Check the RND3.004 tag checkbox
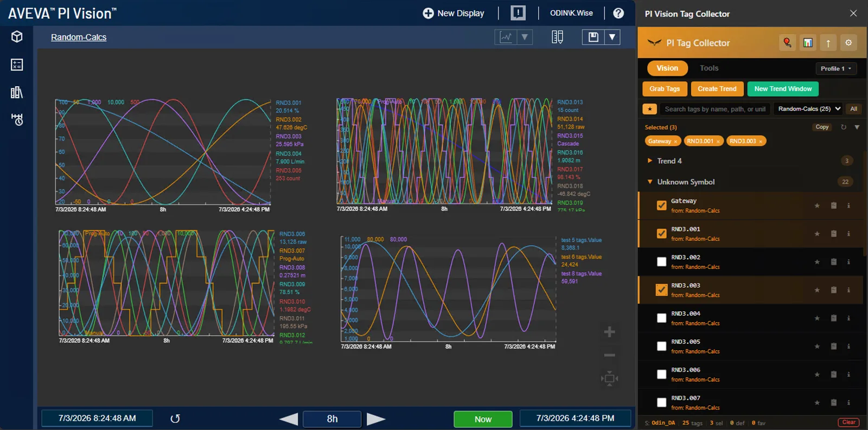The image size is (868, 430). click(661, 318)
